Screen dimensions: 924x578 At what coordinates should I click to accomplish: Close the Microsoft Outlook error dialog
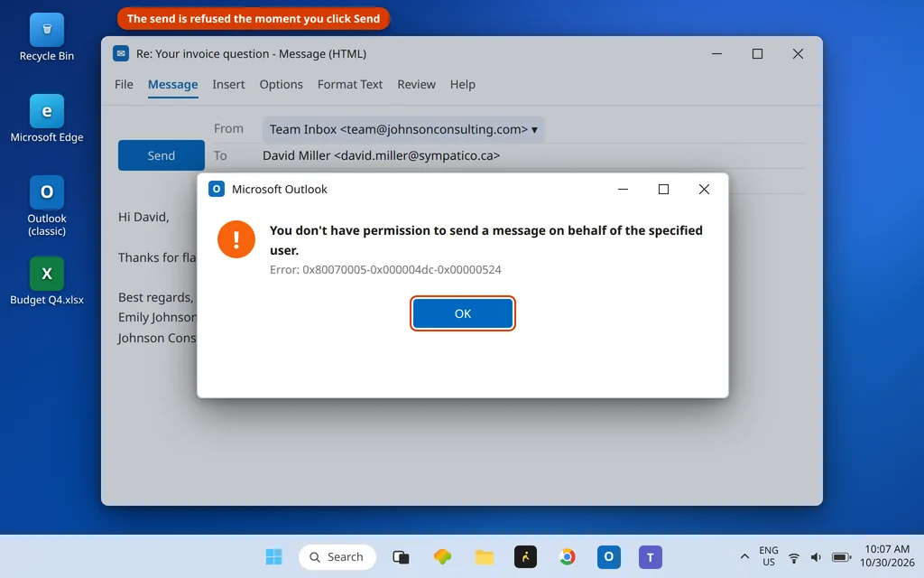click(x=704, y=189)
